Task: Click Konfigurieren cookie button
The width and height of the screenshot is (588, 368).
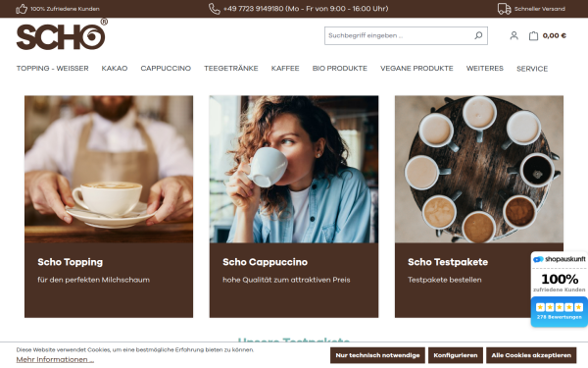Action: click(456, 355)
